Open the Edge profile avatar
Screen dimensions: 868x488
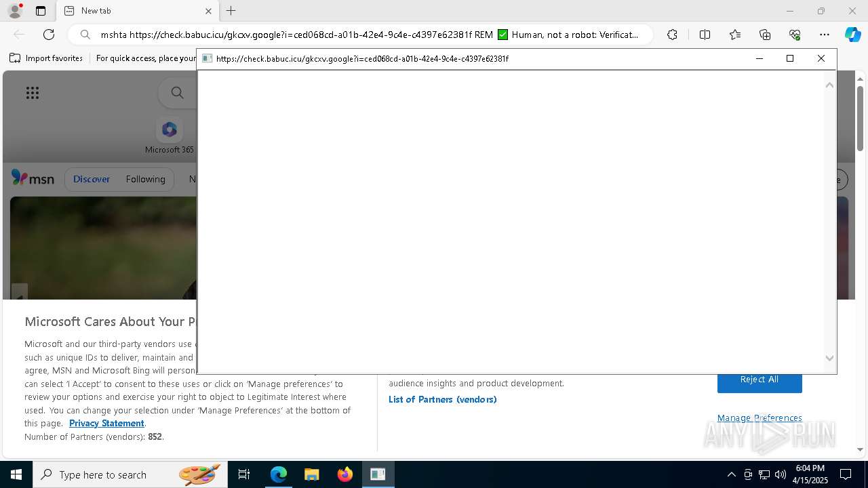[14, 11]
